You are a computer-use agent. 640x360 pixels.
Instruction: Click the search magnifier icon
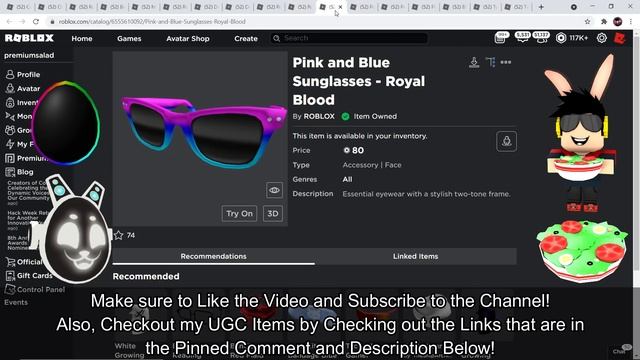pos(276,38)
